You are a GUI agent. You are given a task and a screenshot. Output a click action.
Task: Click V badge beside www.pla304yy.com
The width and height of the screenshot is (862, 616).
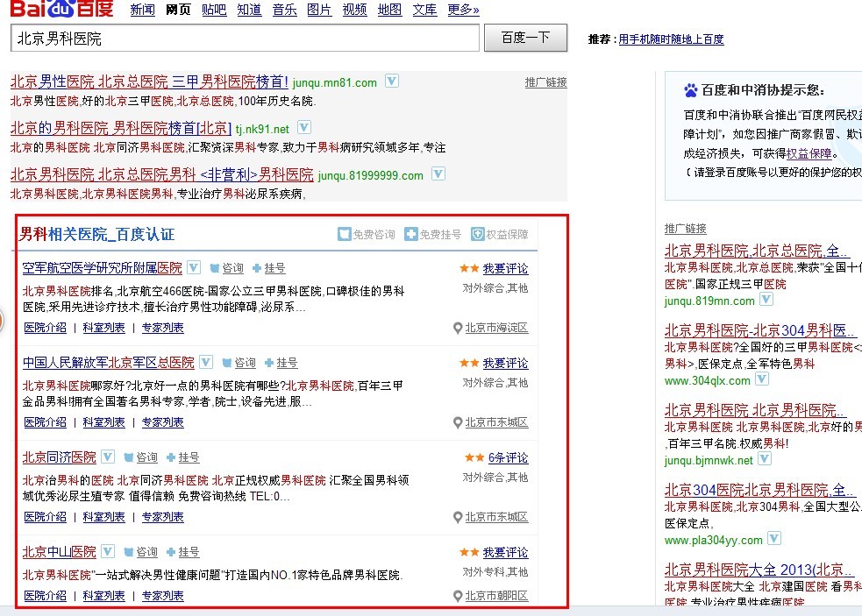point(774,539)
